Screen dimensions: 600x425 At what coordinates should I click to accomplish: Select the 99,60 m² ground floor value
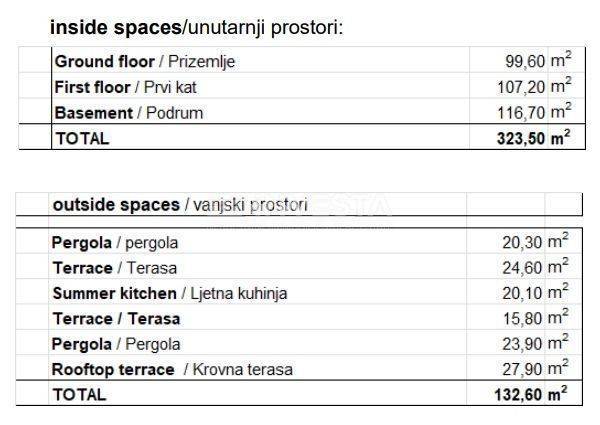coord(538,60)
